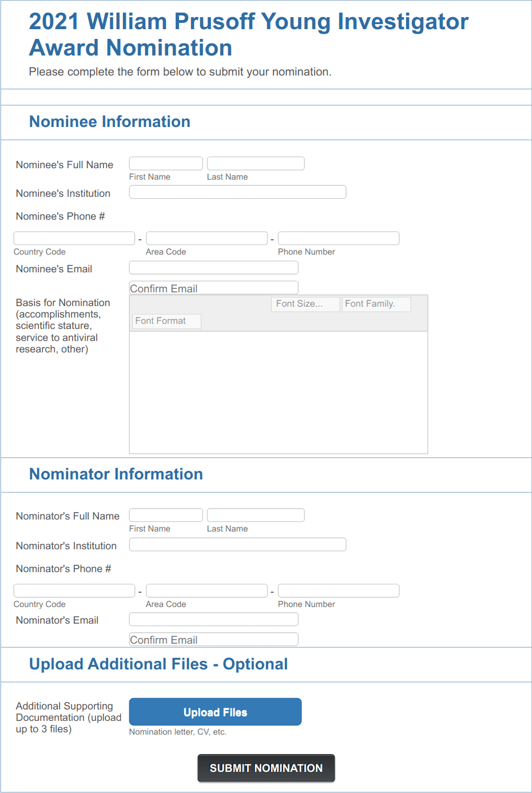Click the Nominee's Country Code field

[x=74, y=237]
